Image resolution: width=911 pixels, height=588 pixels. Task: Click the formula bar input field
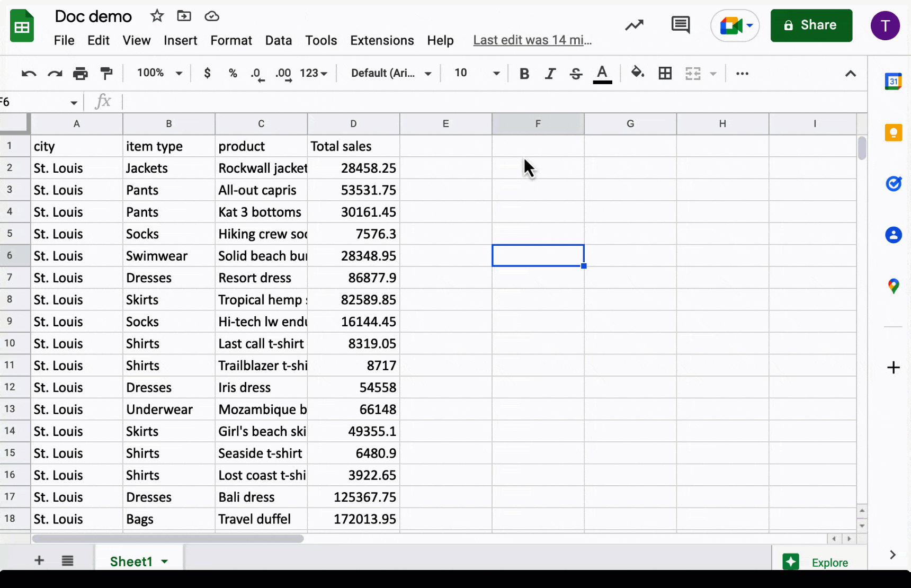click(x=477, y=102)
